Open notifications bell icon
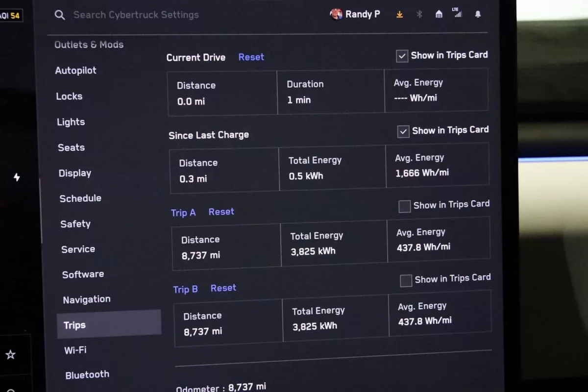The height and width of the screenshot is (392, 588). point(478,15)
